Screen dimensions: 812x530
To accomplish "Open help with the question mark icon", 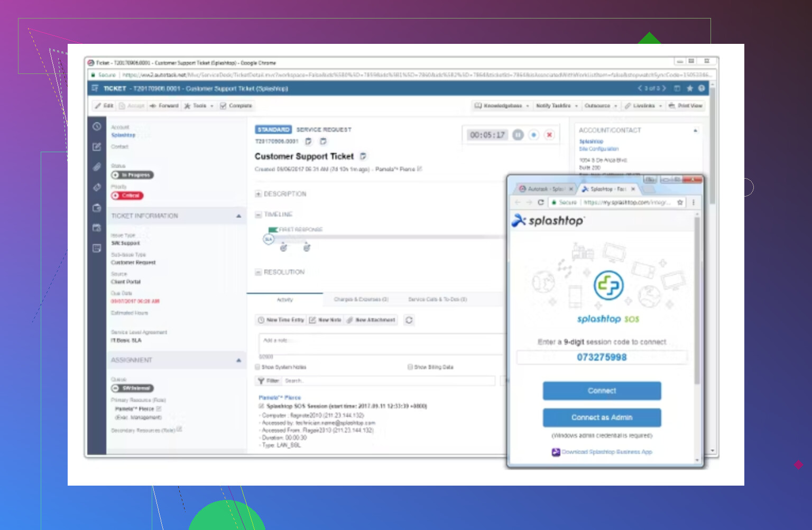I will (x=702, y=88).
